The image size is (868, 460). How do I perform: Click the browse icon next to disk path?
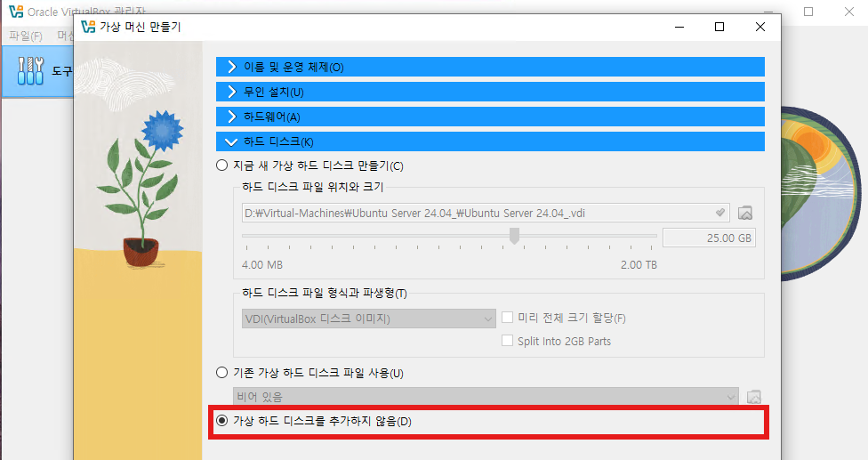coord(745,213)
